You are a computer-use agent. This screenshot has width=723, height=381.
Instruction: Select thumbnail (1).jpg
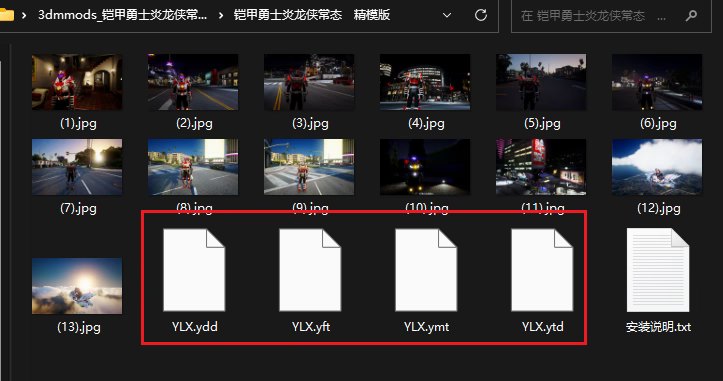point(77,82)
